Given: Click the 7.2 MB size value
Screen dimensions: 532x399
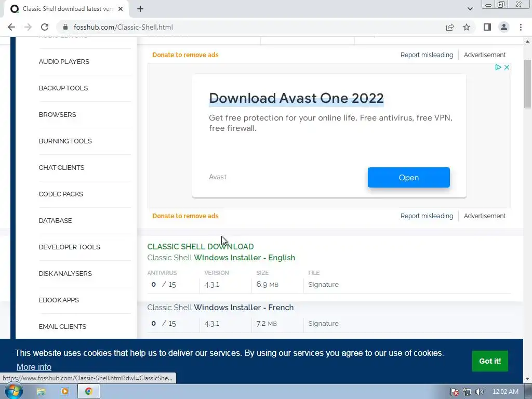Looking at the screenshot, I should (x=267, y=324).
